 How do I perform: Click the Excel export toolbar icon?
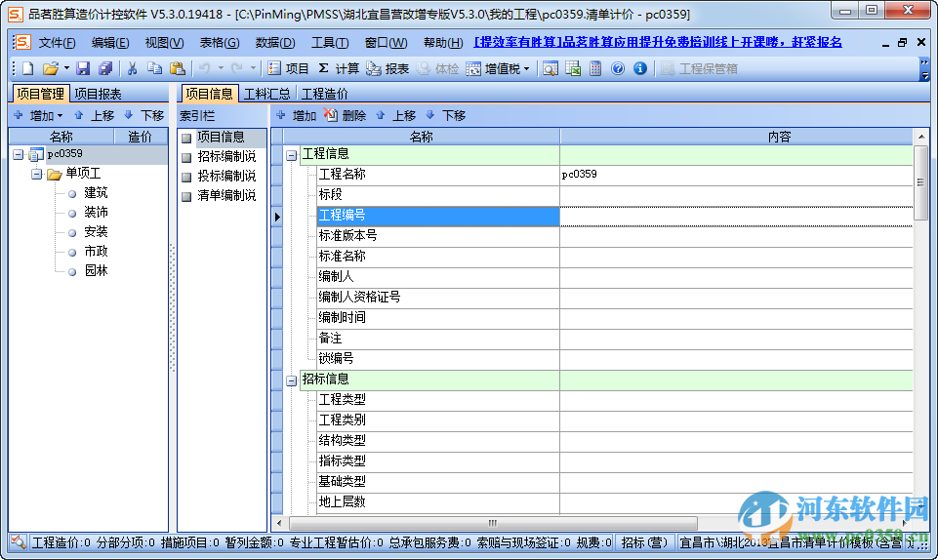click(x=573, y=68)
